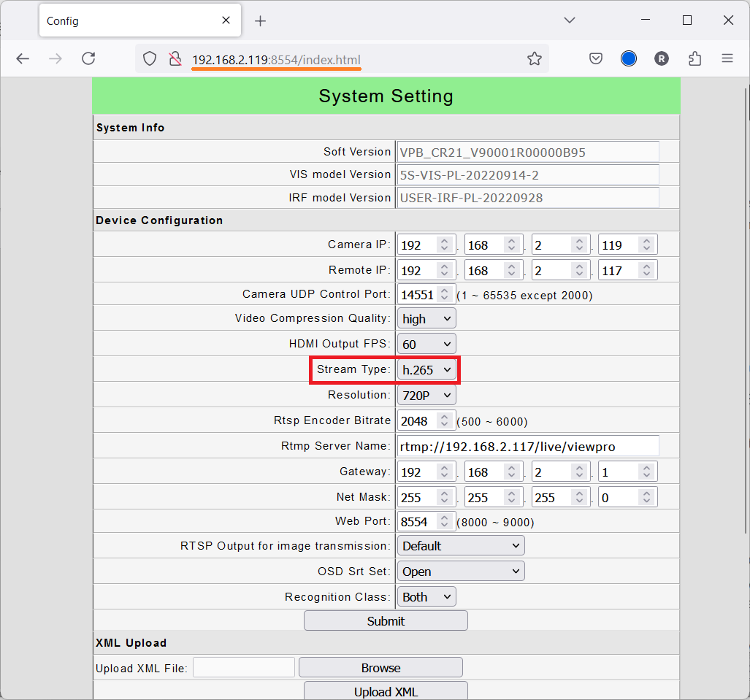Open the HDMI Output FPS dropdown

pyautogui.click(x=426, y=344)
